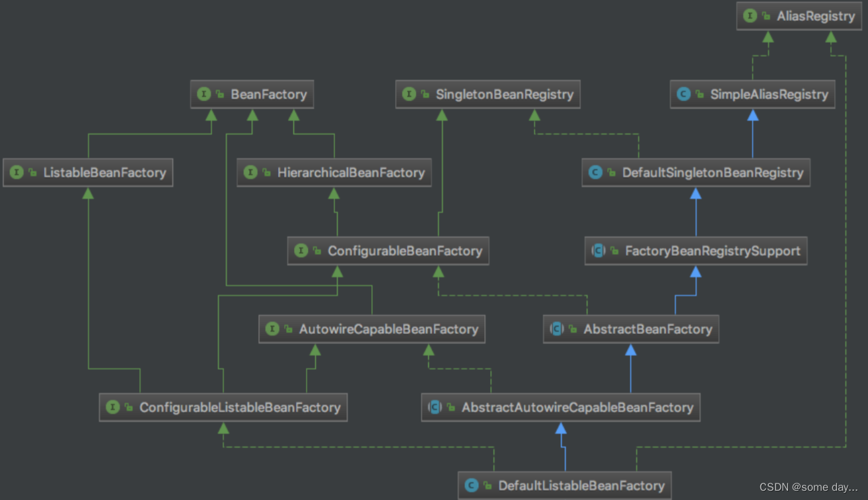Click the interface icon on BeanFactory node
Viewport: 868px width, 500px height.
tap(203, 94)
